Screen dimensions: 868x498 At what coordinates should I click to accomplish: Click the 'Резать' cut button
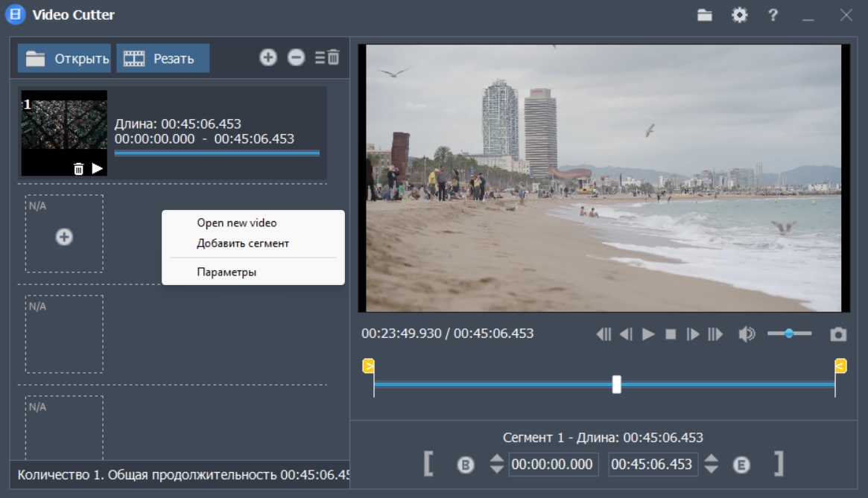(162, 58)
